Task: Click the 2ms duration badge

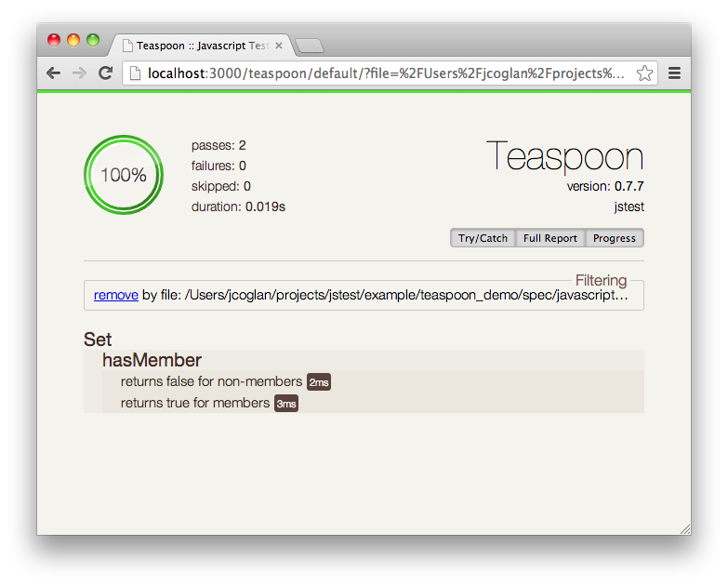Action: pos(319,382)
